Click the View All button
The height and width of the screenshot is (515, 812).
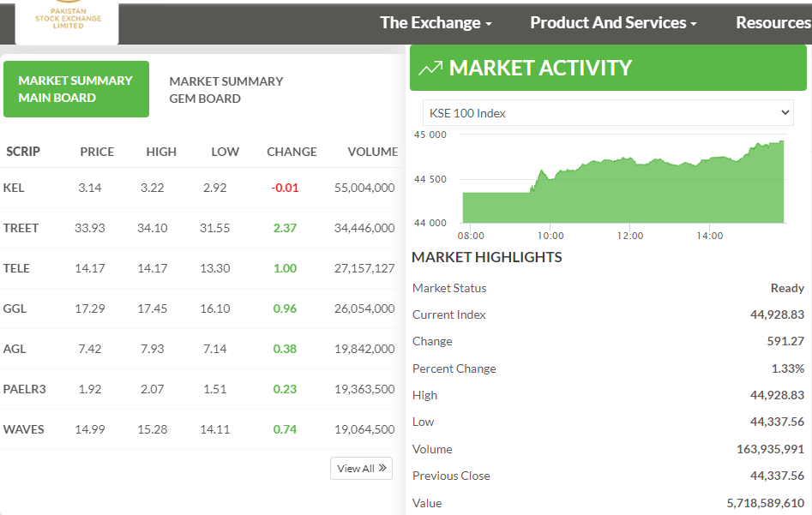point(361,469)
